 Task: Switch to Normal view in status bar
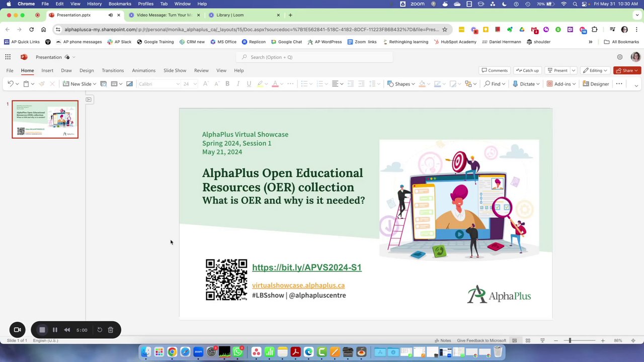coord(514,340)
